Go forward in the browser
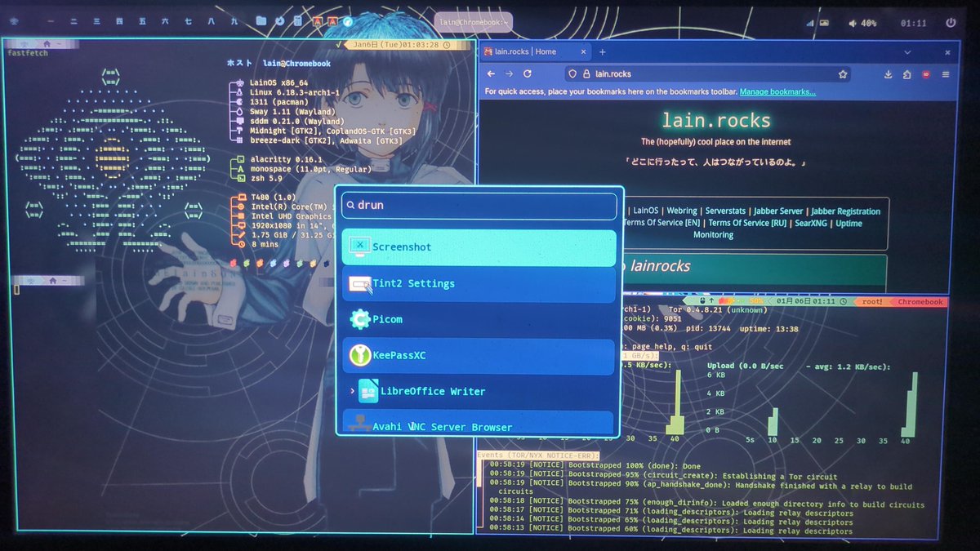 pyautogui.click(x=510, y=74)
